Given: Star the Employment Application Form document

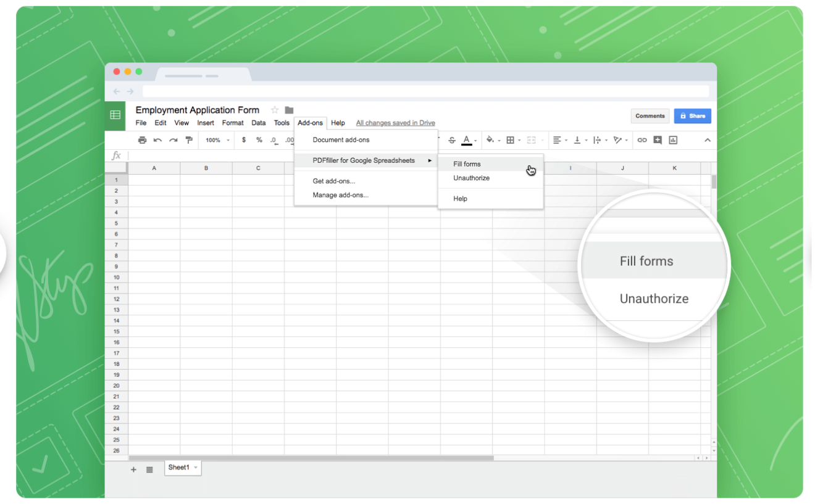Looking at the screenshot, I should [x=274, y=110].
